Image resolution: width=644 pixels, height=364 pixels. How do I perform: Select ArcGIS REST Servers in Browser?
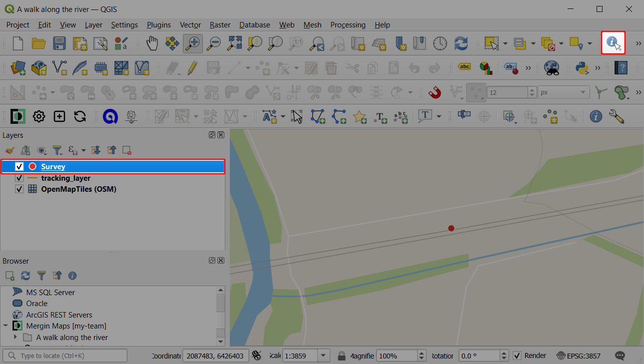59,315
